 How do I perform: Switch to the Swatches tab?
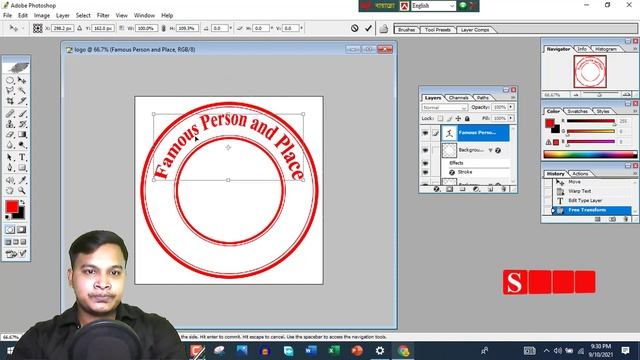click(x=578, y=111)
